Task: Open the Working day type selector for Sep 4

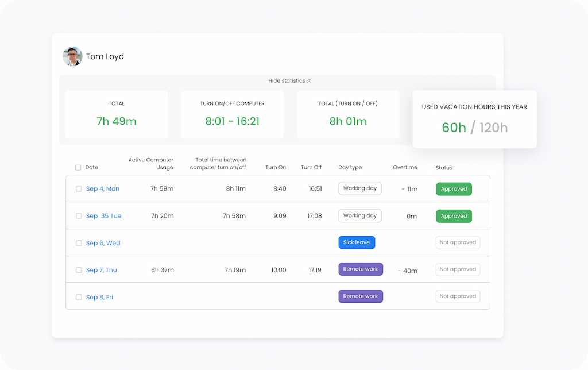Action: coord(360,188)
